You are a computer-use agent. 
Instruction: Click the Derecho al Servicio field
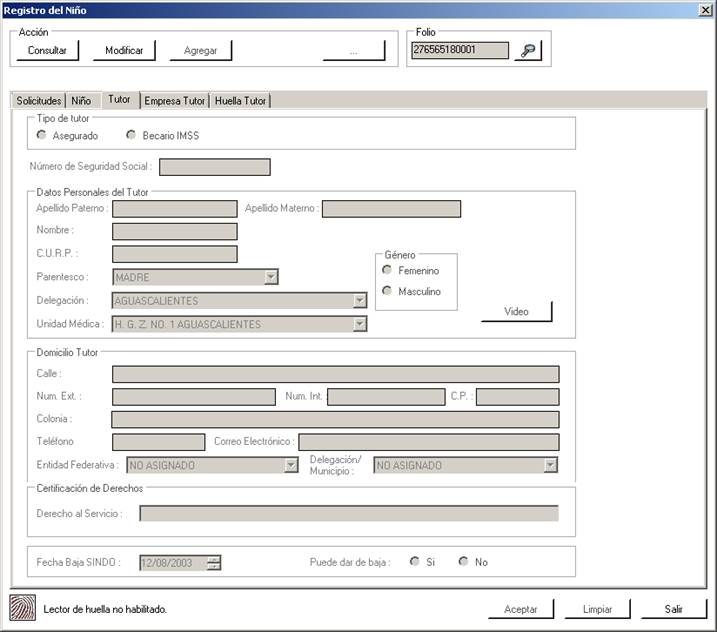349,513
